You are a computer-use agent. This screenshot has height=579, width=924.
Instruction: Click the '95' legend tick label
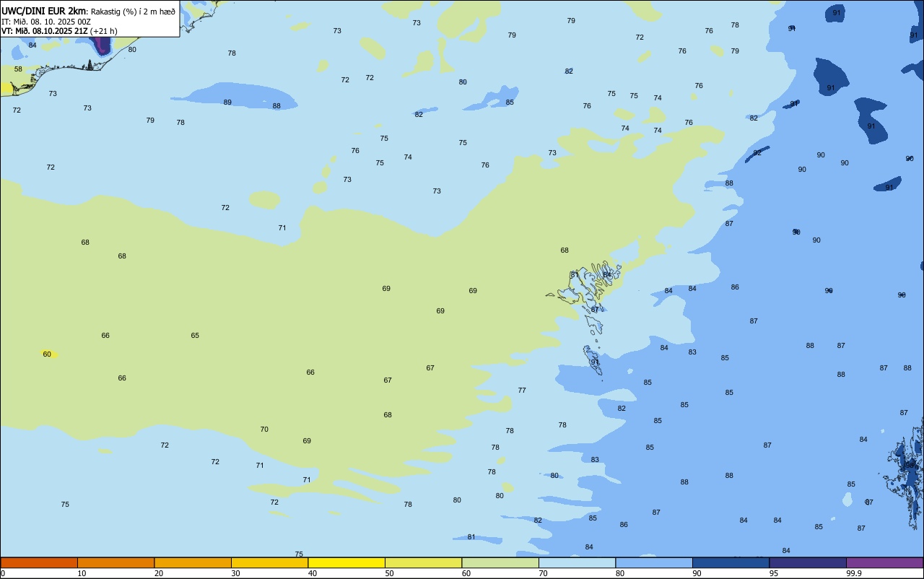tap(774, 573)
